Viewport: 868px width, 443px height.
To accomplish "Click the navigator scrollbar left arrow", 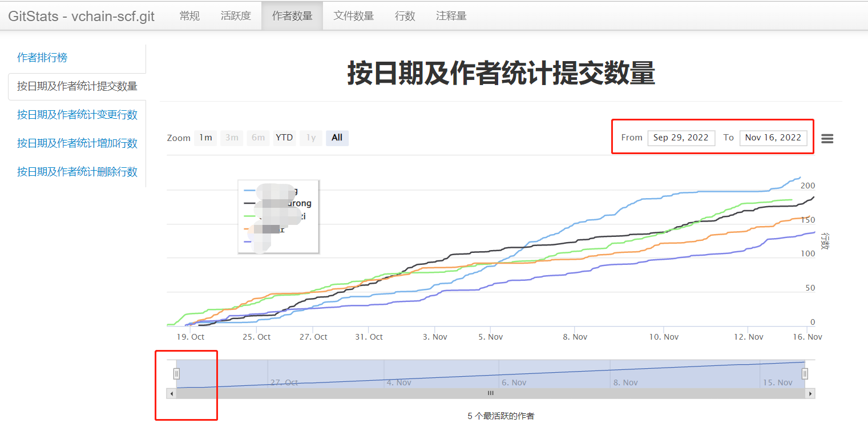I will (x=171, y=393).
